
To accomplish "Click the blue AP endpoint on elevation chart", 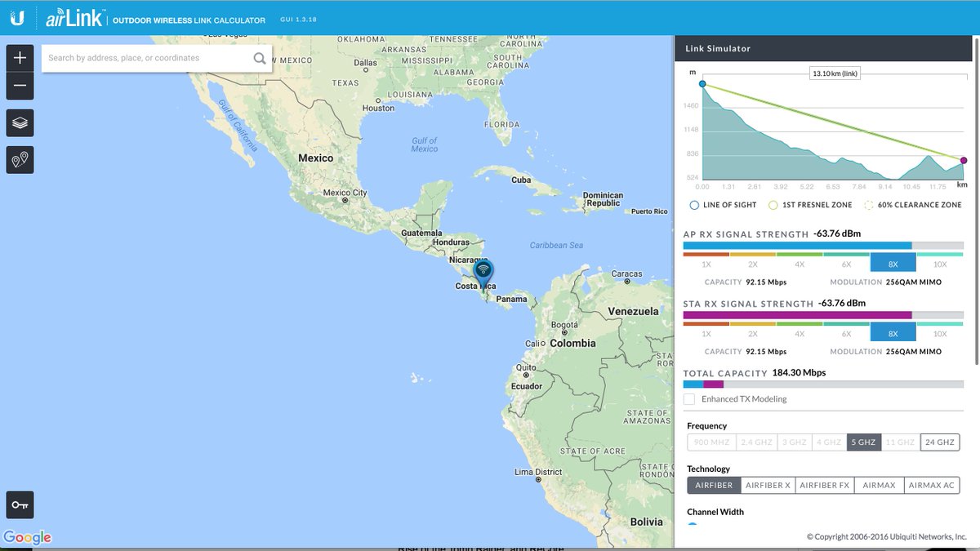I will tap(702, 84).
